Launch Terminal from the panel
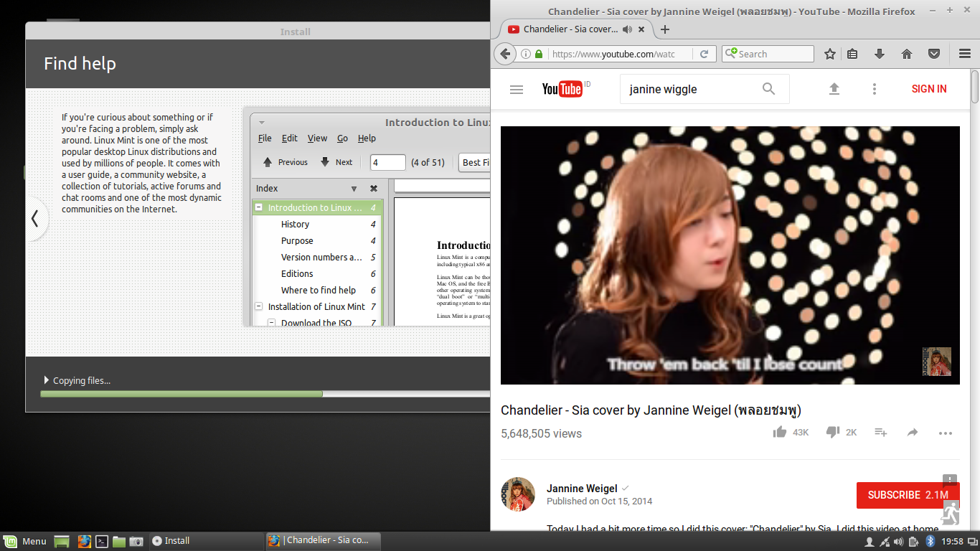The width and height of the screenshot is (980, 551). pyautogui.click(x=102, y=541)
